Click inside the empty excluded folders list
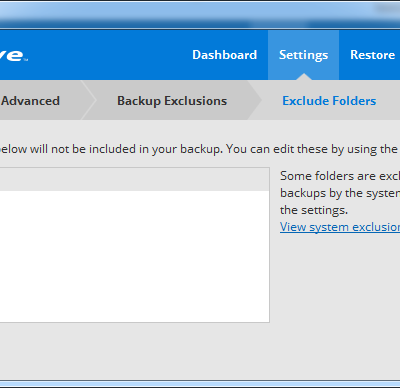 coord(134,256)
